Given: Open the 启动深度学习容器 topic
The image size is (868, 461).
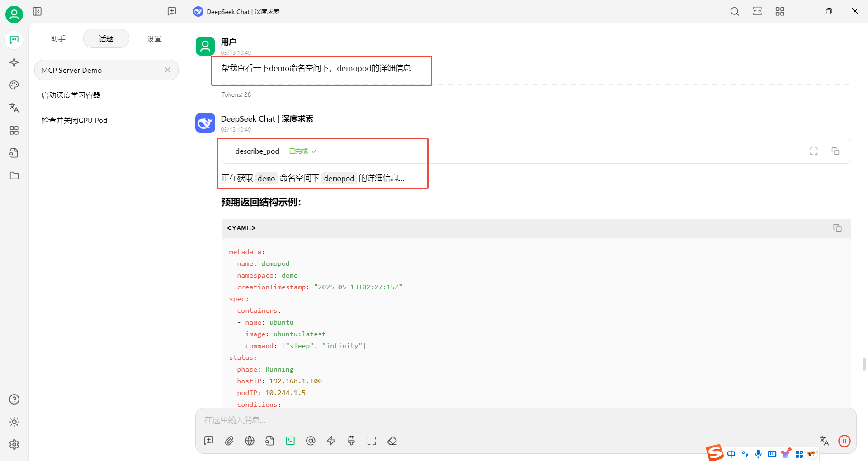Looking at the screenshot, I should point(71,95).
